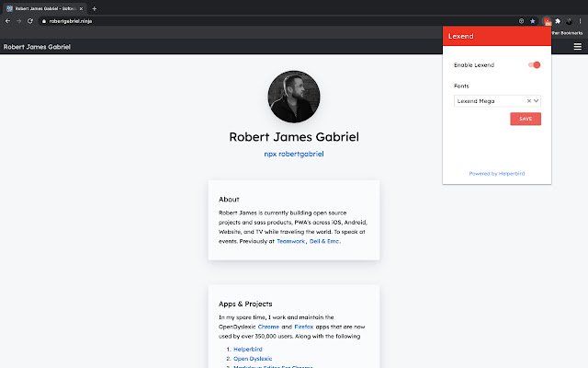Click the round profile photo

[x=294, y=97]
